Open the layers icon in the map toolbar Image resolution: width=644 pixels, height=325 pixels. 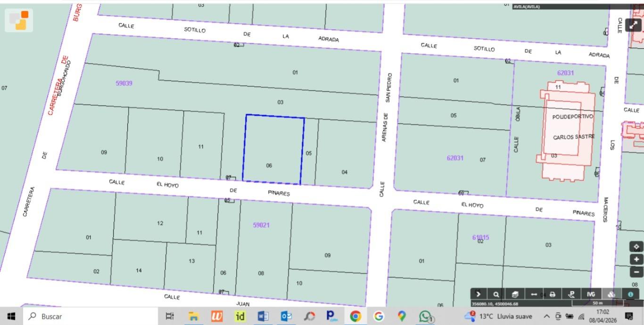(x=515, y=294)
